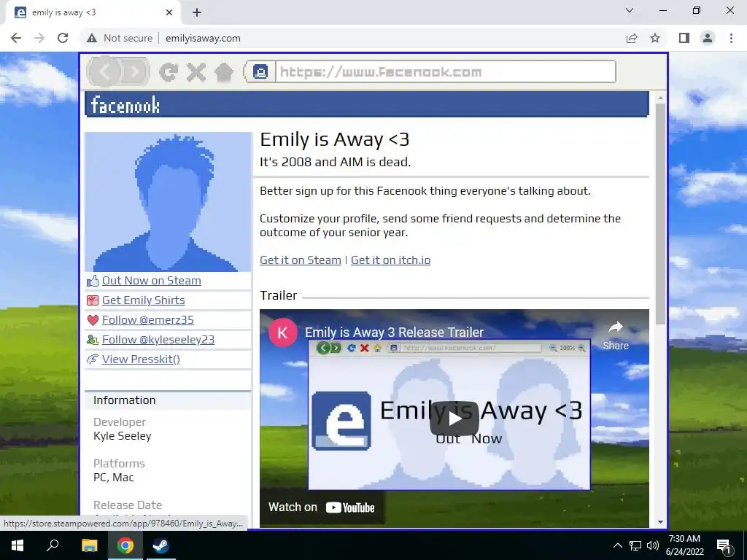Select the 'emily is away <3' tab
This screenshot has height=560, width=747.
tap(93, 13)
